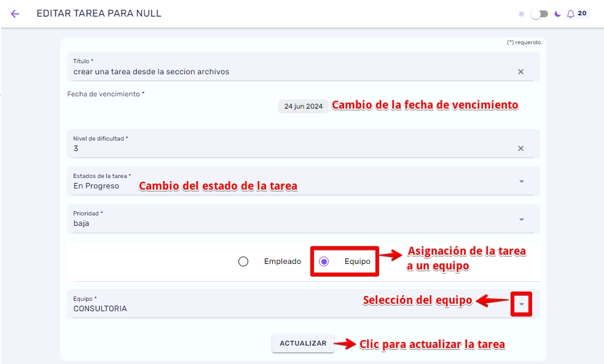Click the (*) requerido note
The width and height of the screenshot is (604, 364).
point(524,42)
